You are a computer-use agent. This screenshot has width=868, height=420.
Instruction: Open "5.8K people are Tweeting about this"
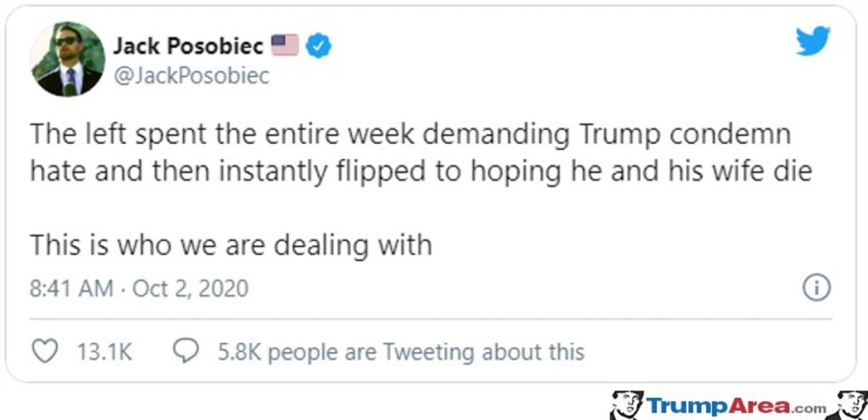tap(400, 351)
